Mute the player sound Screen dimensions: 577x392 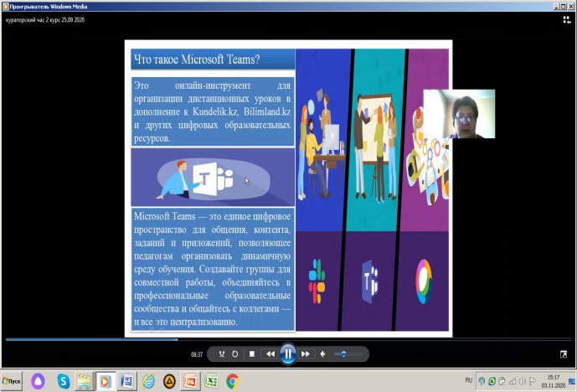(x=323, y=354)
